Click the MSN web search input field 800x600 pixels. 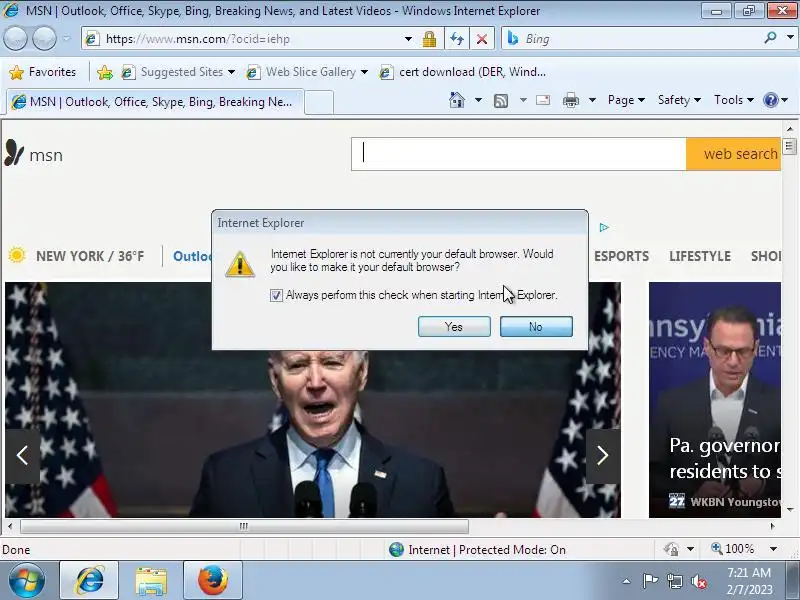[518, 154]
